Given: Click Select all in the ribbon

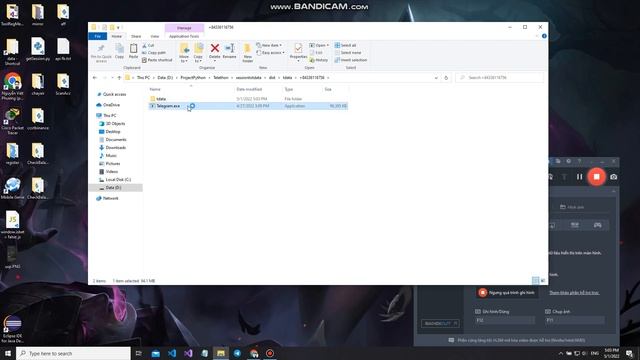Looking at the screenshot, I should [345, 45].
